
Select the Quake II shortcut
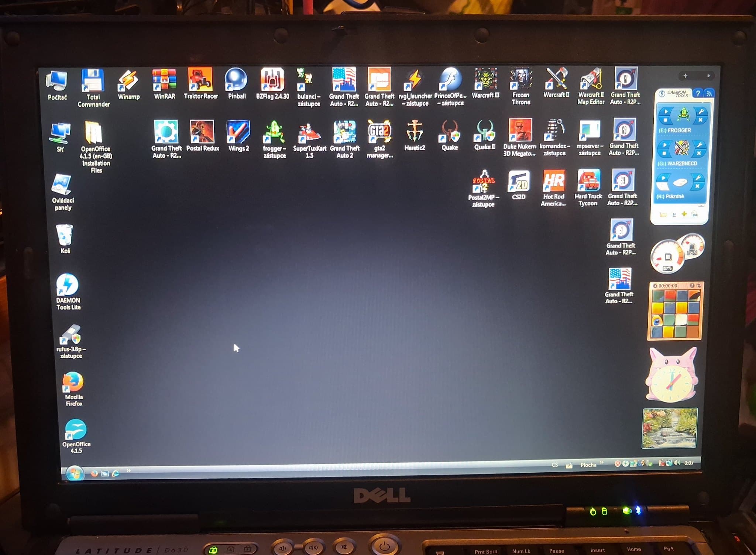point(485,135)
